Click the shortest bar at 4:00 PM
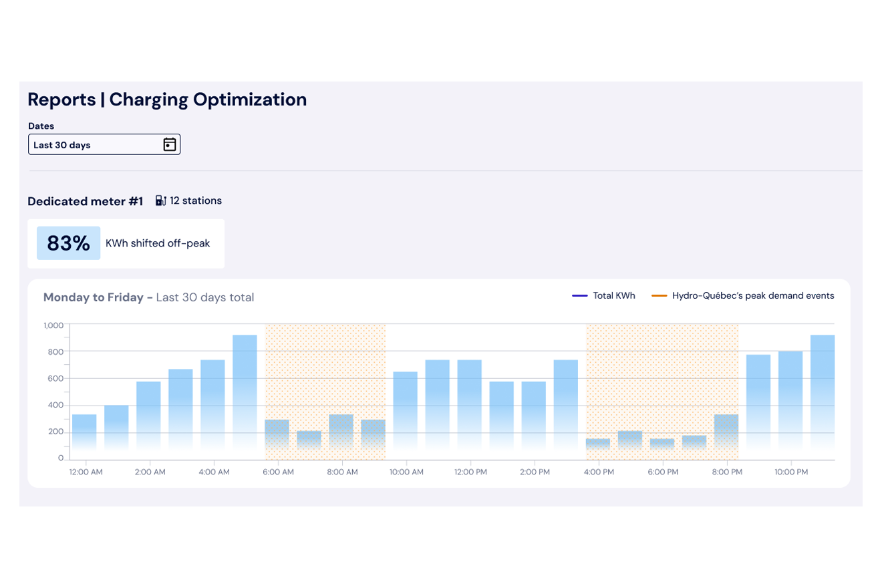Screen dimensions: 882x588 click(599, 448)
